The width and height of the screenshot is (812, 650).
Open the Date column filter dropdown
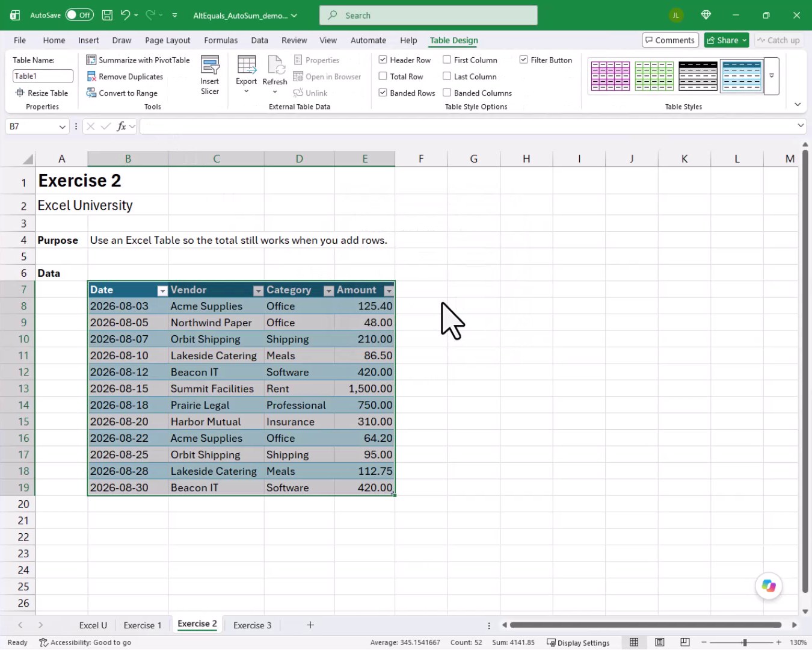pos(162,291)
